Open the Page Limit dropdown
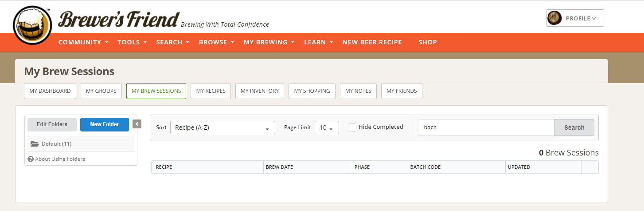This screenshot has width=644, height=211. (x=327, y=127)
